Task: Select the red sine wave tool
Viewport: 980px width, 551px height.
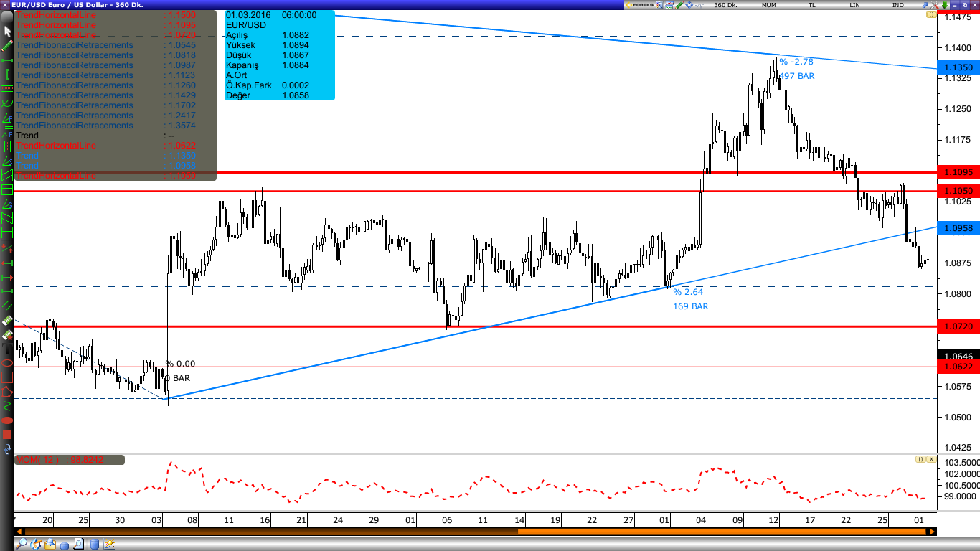Action: [7, 406]
